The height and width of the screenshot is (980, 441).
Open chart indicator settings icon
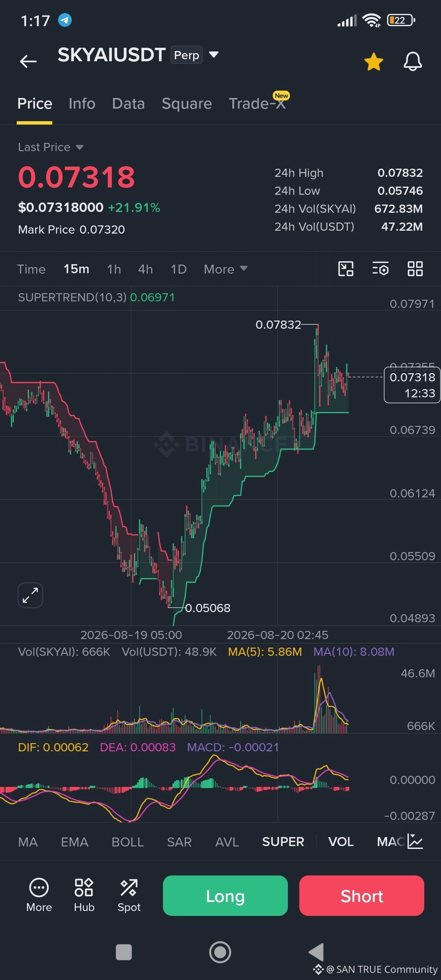tap(381, 269)
